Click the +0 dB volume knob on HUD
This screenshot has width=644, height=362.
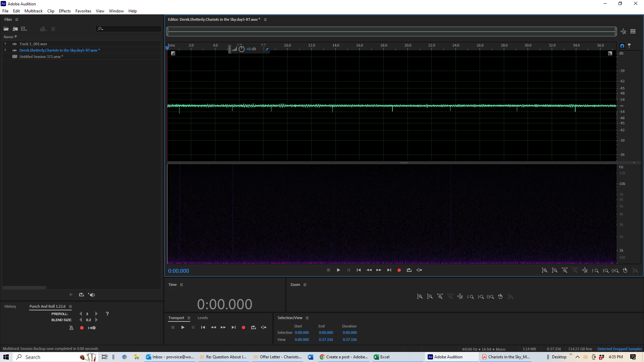tap(241, 49)
